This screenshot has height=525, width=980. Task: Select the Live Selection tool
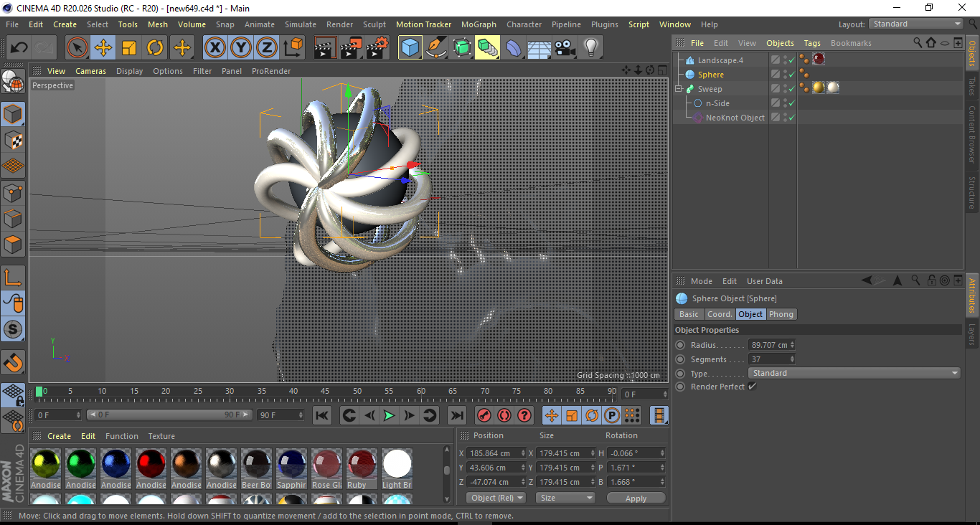coord(77,48)
